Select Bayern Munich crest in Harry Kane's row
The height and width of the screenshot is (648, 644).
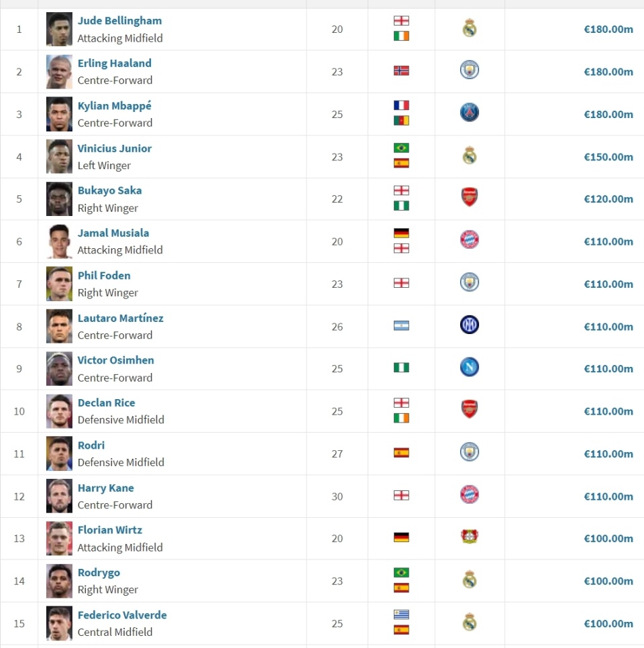pos(470,495)
